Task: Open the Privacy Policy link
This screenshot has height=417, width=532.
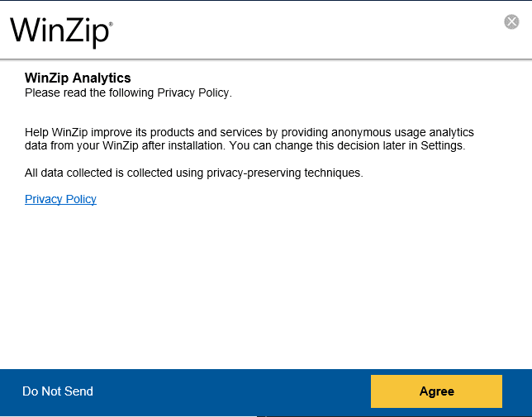Action: click(x=60, y=199)
